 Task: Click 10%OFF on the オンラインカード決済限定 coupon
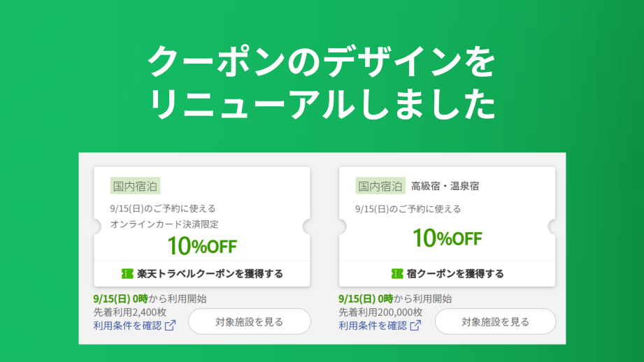click(x=201, y=245)
